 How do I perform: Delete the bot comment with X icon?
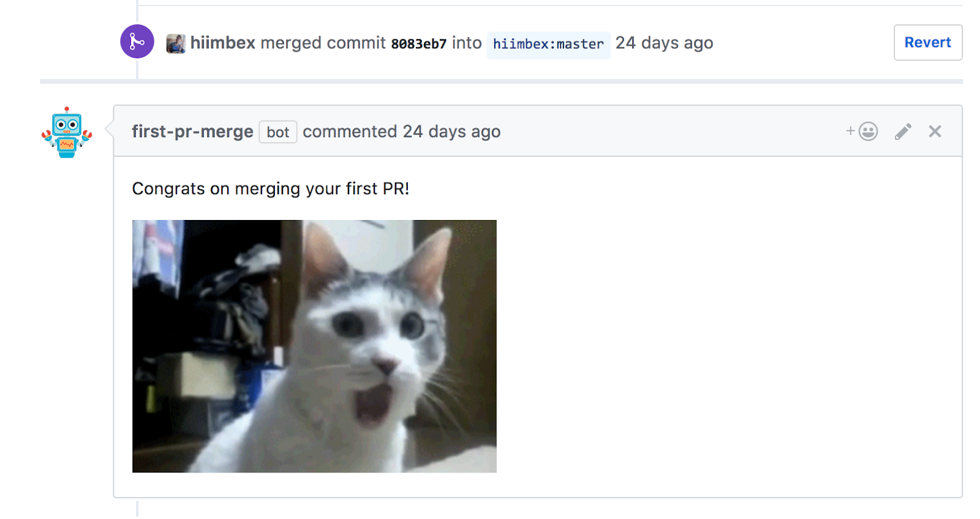935,131
